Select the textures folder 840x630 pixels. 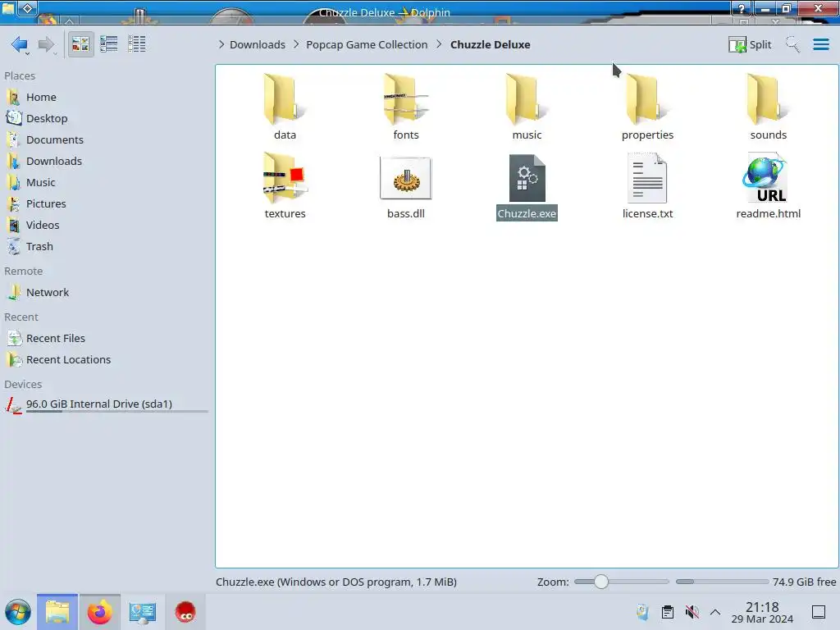pyautogui.click(x=285, y=185)
